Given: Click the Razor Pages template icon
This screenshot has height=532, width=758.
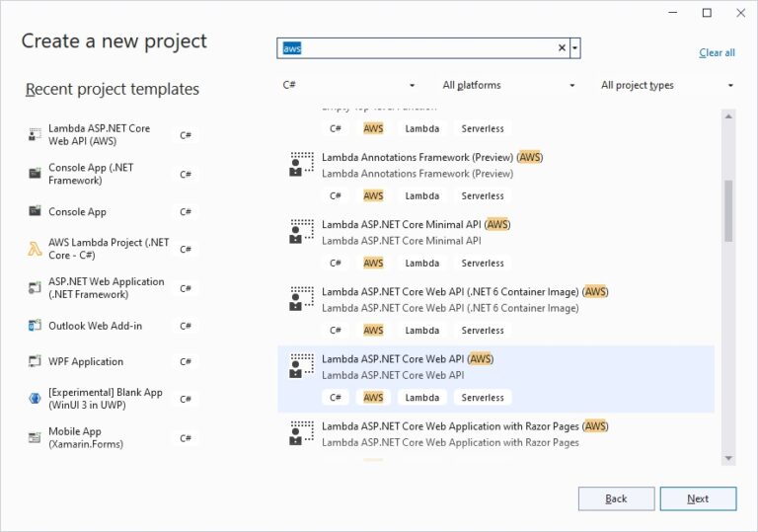Looking at the screenshot, I should (301, 432).
